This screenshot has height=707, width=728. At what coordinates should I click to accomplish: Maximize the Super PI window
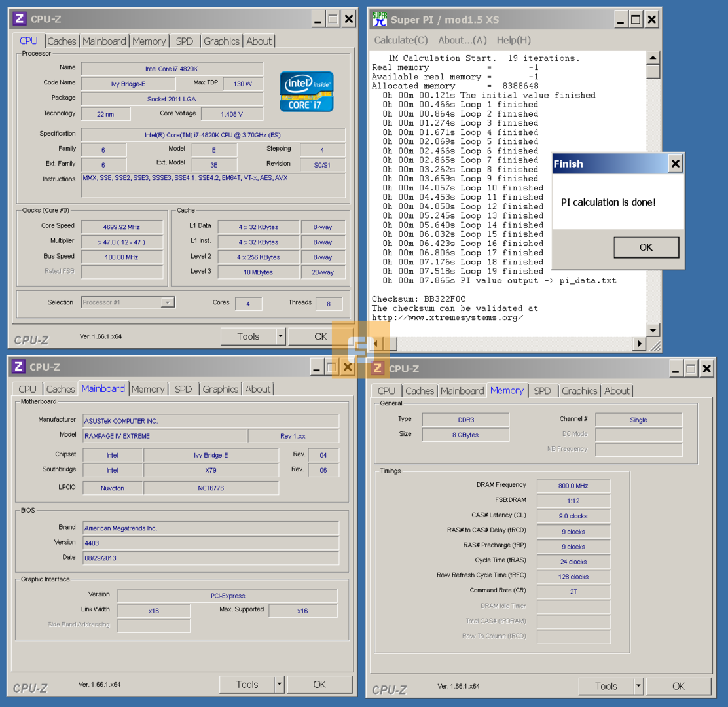point(635,20)
